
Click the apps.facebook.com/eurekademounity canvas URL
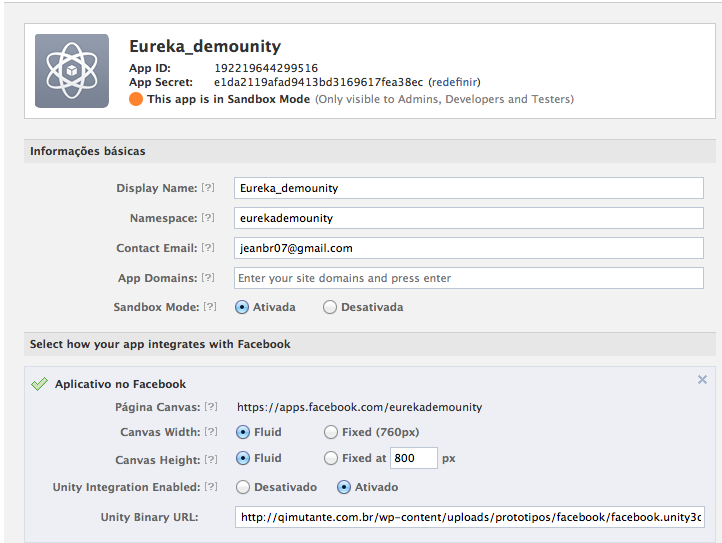360,407
